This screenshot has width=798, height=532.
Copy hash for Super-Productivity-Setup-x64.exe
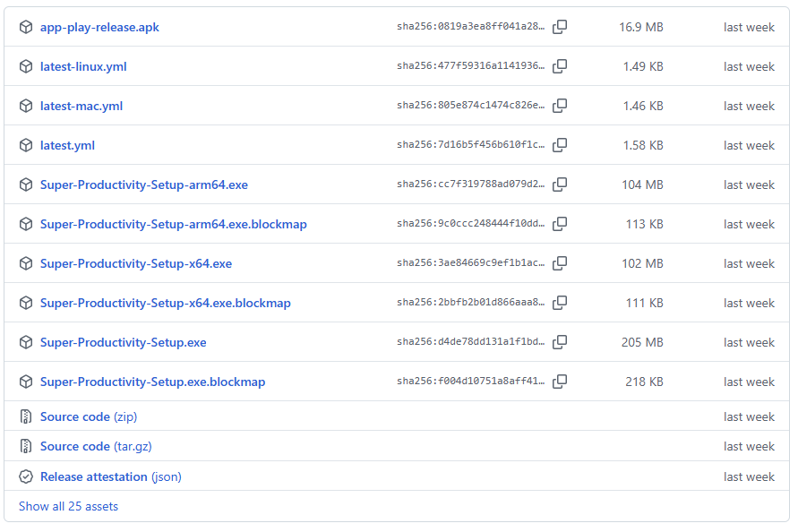click(x=560, y=263)
